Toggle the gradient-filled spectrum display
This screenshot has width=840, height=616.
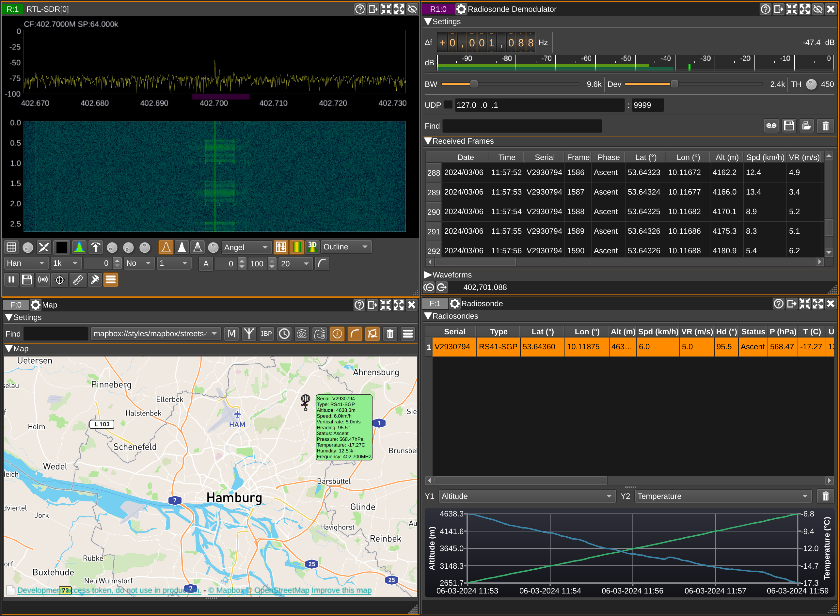198,247
